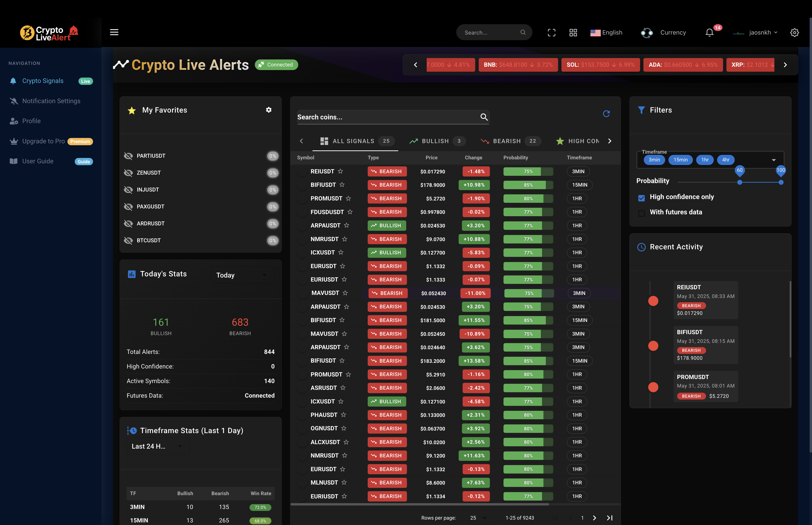This screenshot has height=525, width=812.
Task: Click the fullscreen toggle icon
Action: tap(551, 33)
